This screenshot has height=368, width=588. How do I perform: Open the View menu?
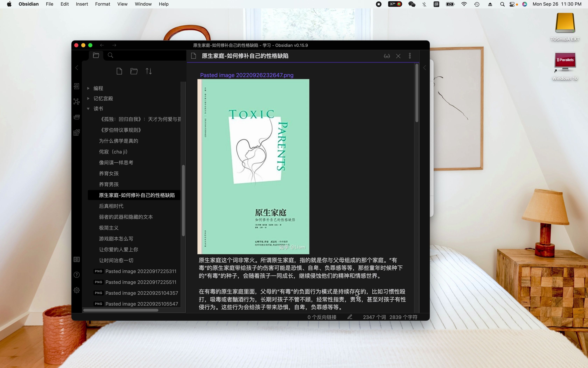122,4
